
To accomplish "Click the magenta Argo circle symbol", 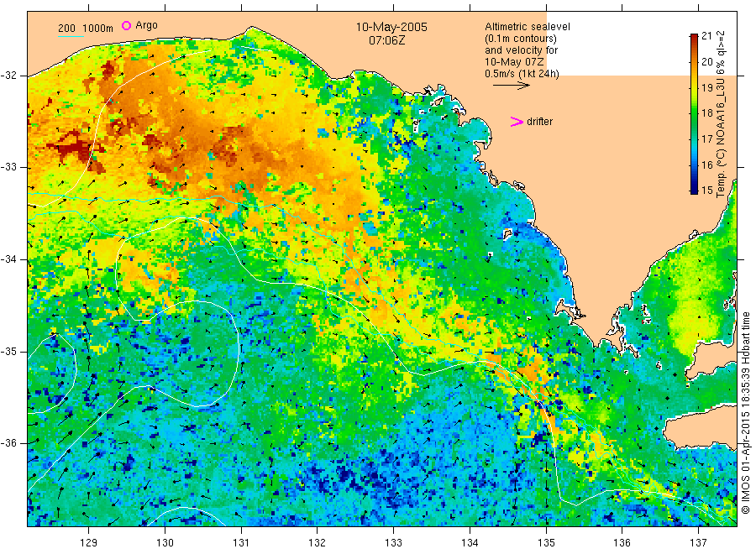I will 126,25.
